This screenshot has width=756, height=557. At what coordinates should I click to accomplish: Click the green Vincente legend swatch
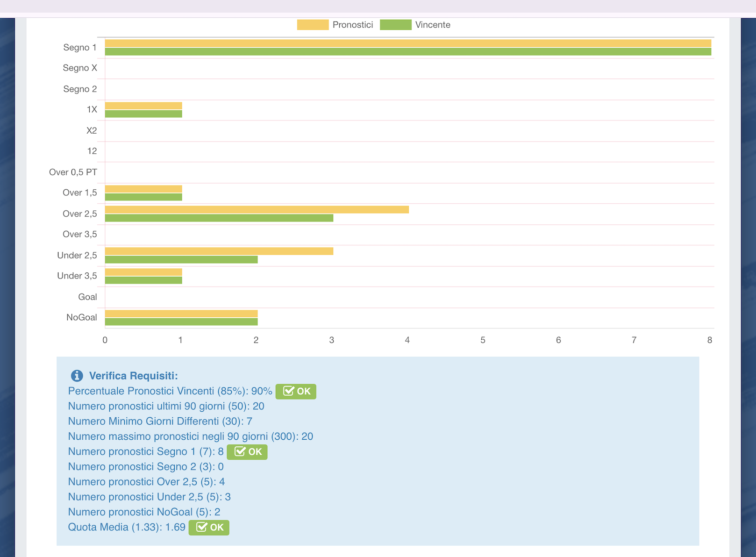pyautogui.click(x=395, y=25)
